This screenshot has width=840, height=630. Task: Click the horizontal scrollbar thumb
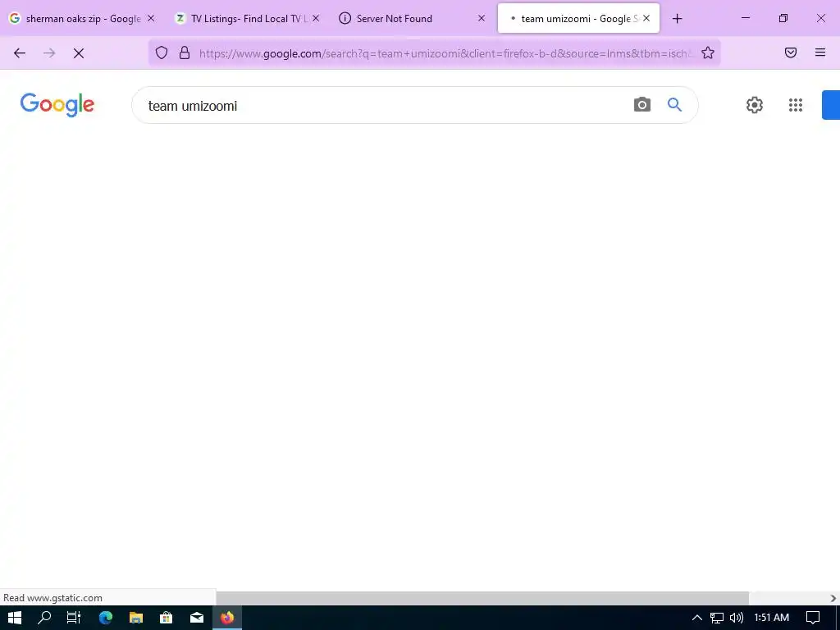point(482,598)
